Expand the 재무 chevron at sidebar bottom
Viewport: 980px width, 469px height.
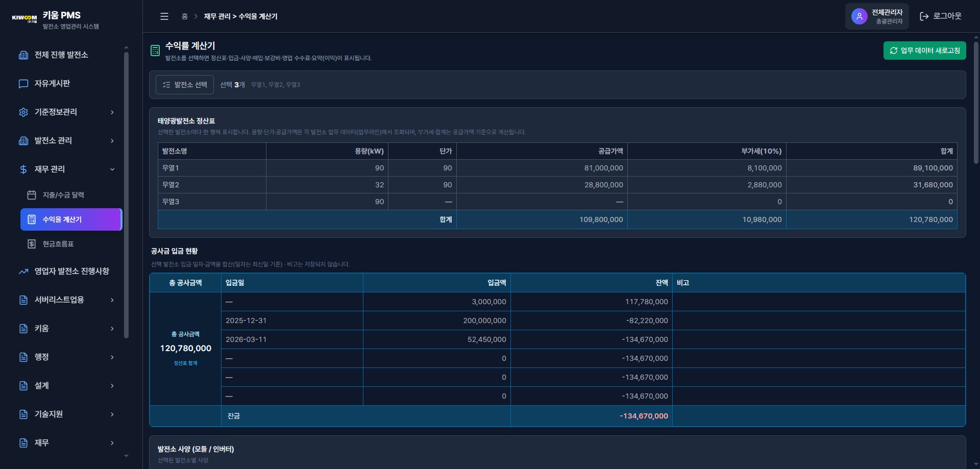(112, 443)
